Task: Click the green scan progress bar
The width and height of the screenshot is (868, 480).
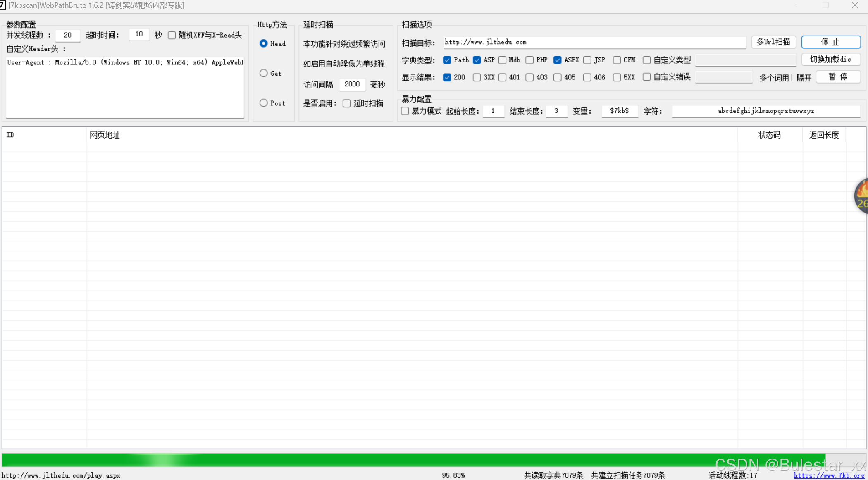Action: point(413,460)
